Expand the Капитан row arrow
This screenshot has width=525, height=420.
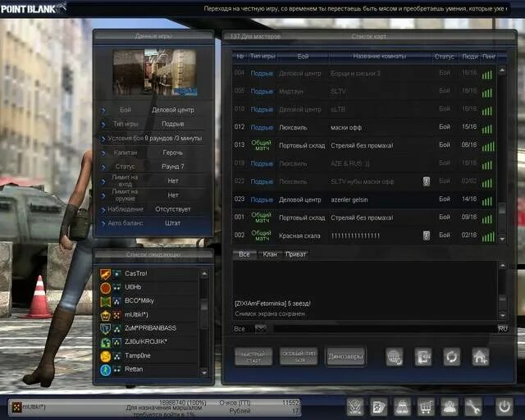(103, 153)
